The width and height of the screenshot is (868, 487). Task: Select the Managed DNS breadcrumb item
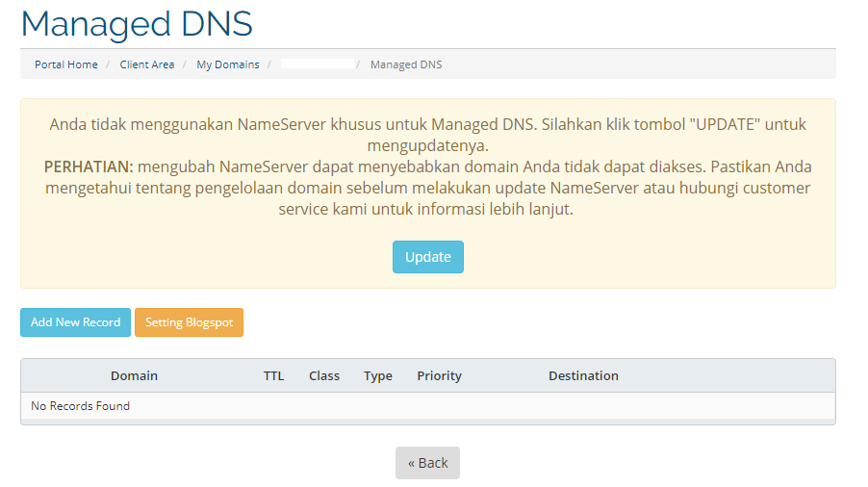click(406, 64)
